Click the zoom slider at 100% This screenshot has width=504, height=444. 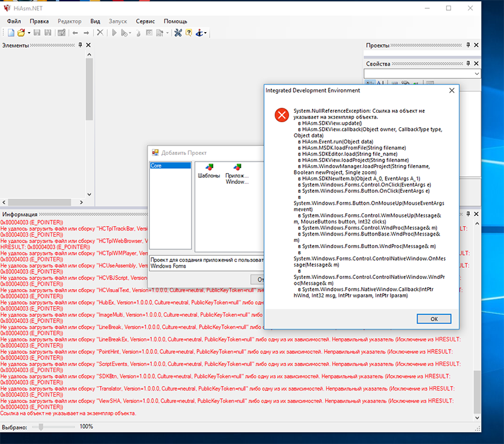(42, 426)
